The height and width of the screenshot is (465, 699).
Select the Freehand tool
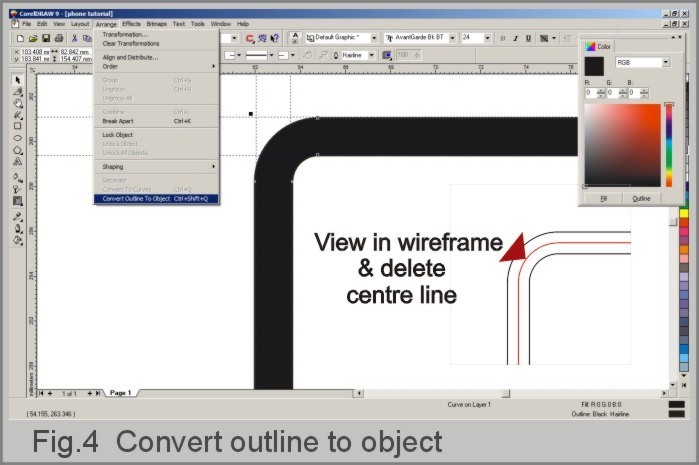18,115
